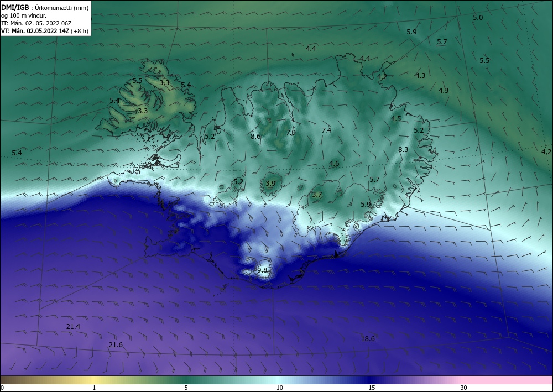
Task: Click the colorbar tick label 1
Action: (x=94, y=388)
